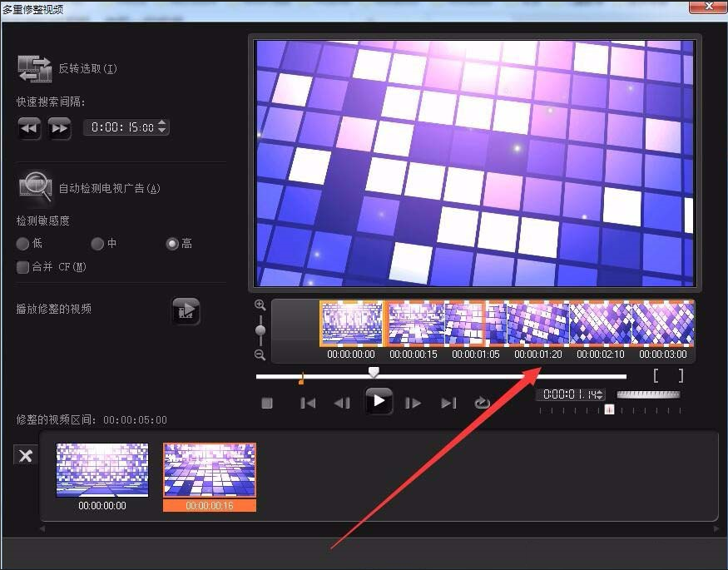The image size is (728, 570).
Task: Click the fast forward search interval icon
Action: 59,128
